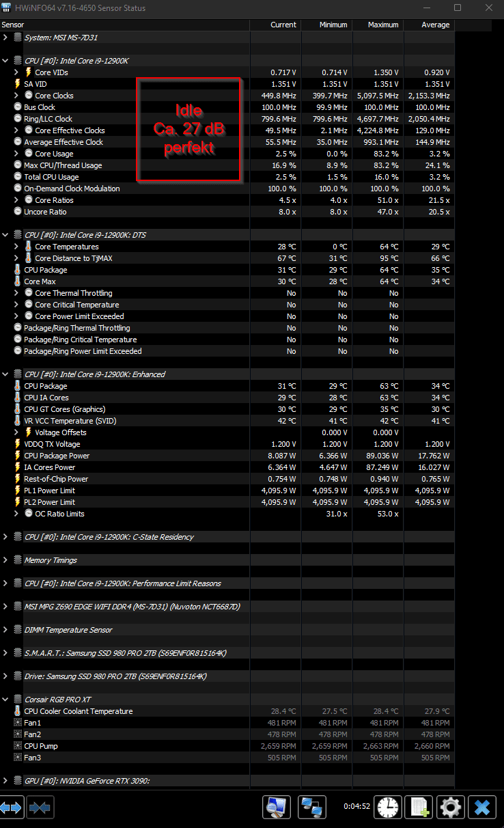The height and width of the screenshot is (828, 504).
Task: Select the Core Max row
Action: 227,281
